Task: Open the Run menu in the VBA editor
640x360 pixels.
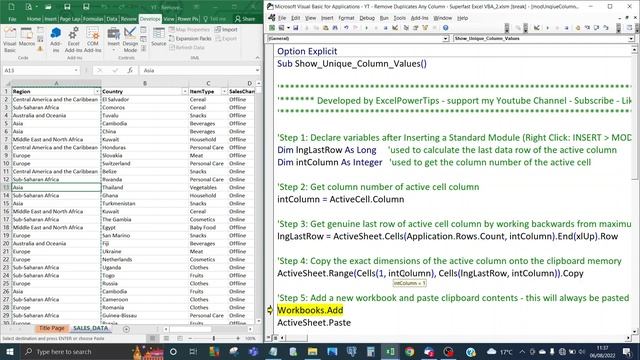Action: (x=384, y=18)
